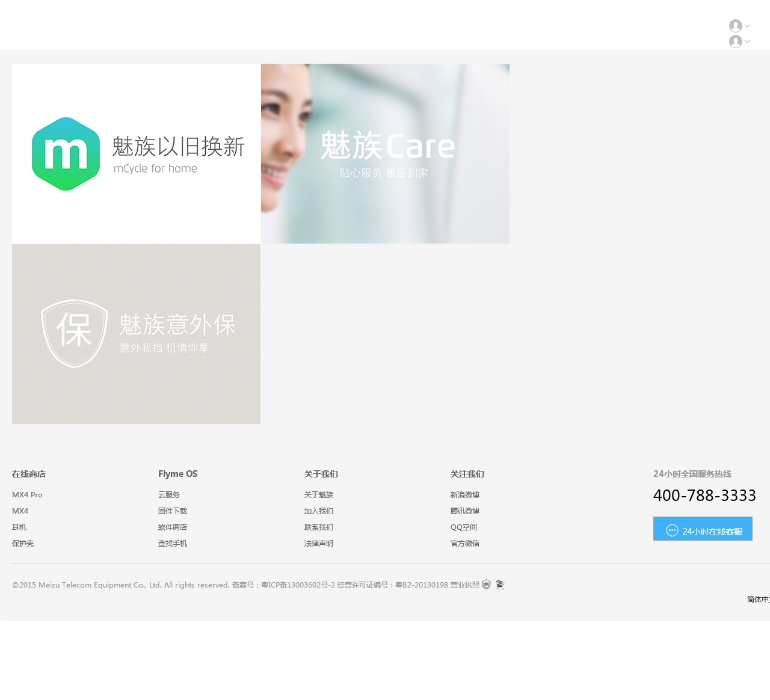
Task: Click the 保 shield icon
Action: pyautogui.click(x=75, y=333)
